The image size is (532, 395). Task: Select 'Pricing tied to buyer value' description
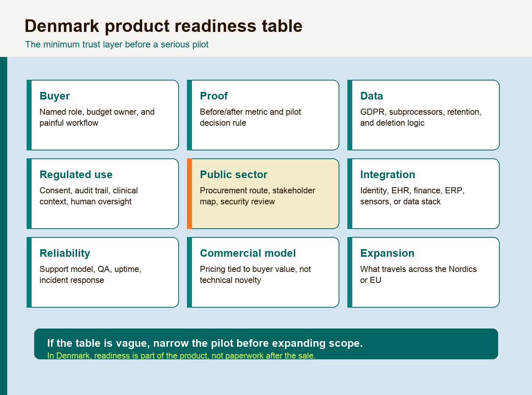coord(255,275)
